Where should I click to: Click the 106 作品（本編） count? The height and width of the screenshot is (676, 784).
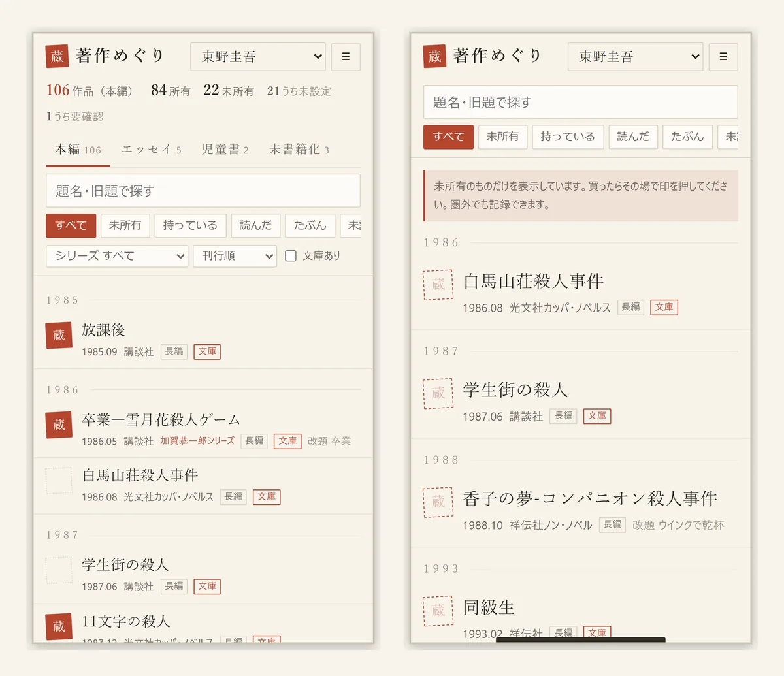tap(90, 91)
